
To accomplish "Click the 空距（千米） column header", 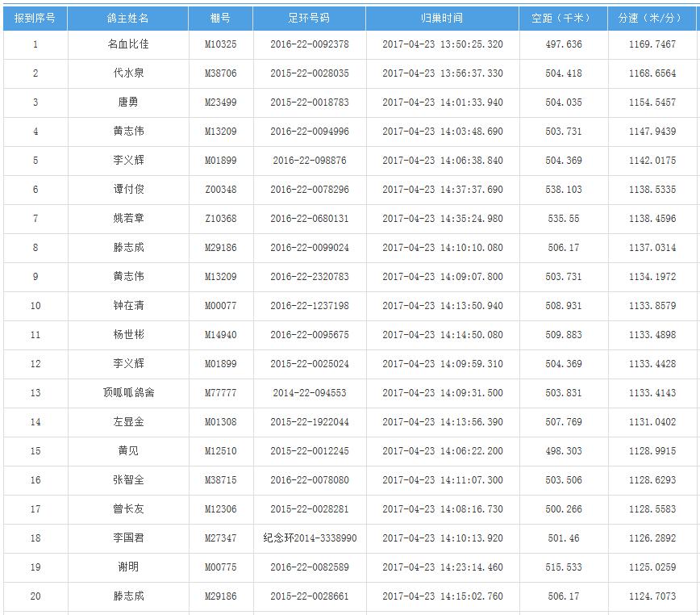I will tap(563, 18).
